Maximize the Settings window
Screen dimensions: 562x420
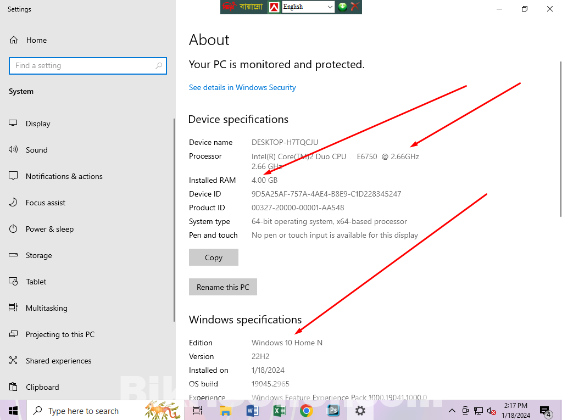point(525,9)
